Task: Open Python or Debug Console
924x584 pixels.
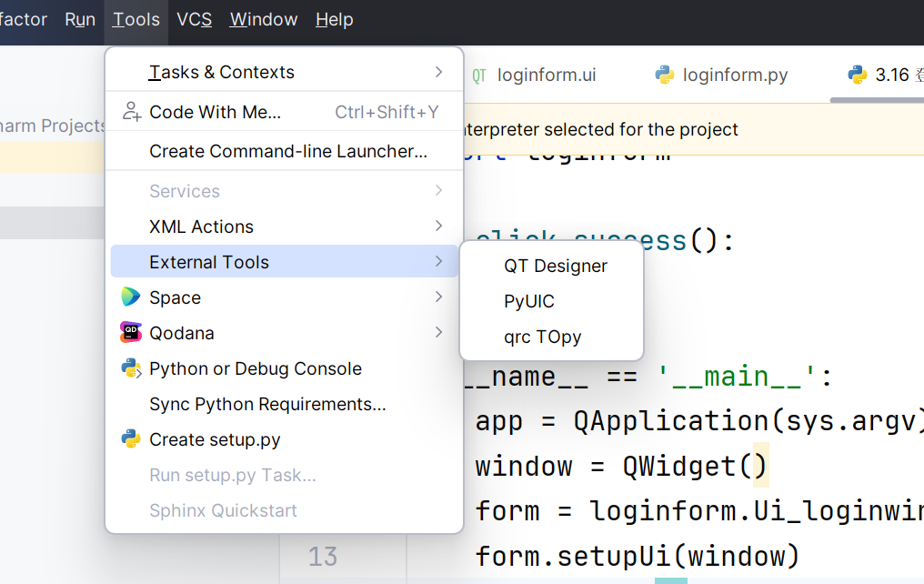Action: [284, 368]
